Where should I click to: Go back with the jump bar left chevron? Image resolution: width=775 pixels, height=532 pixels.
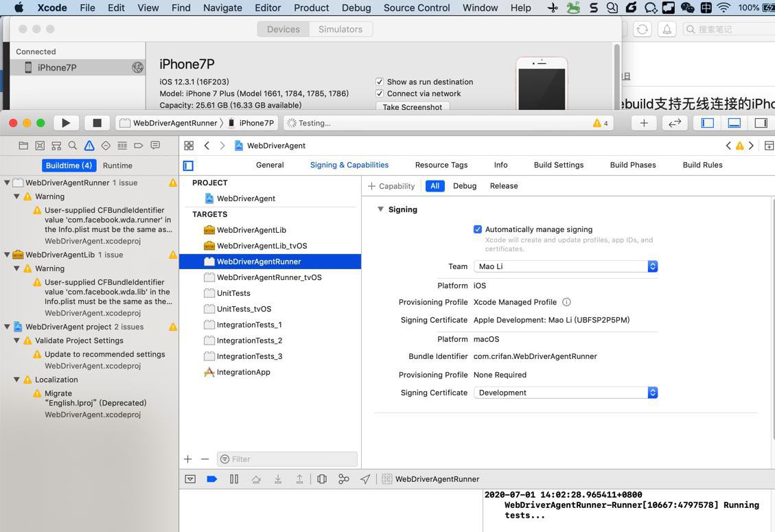coord(207,146)
